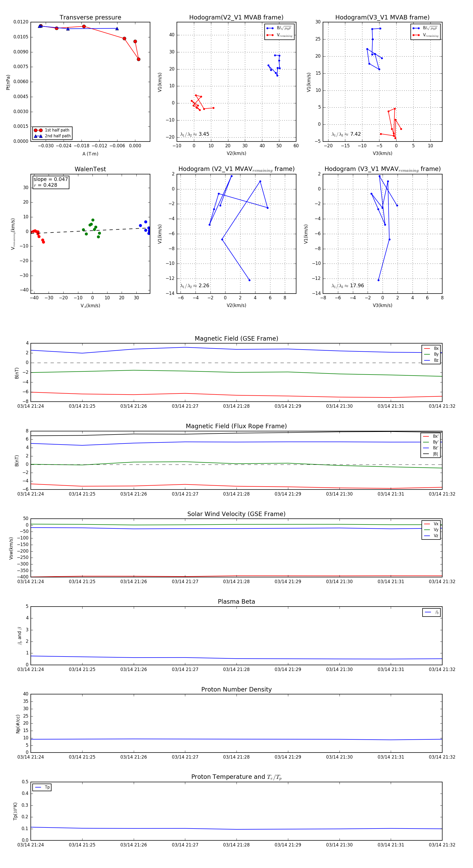The image size is (473, 868).
Task: Click the B/√μ0ρ legend entry in V2_V1 MVAB hodogram
Action: tap(279, 28)
